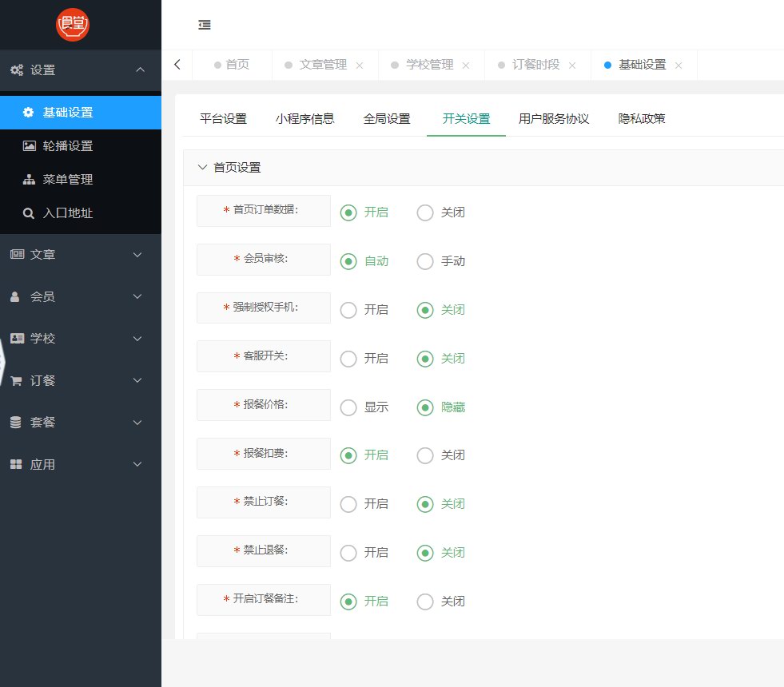Select 开启 for 禁止退餐

[348, 553]
